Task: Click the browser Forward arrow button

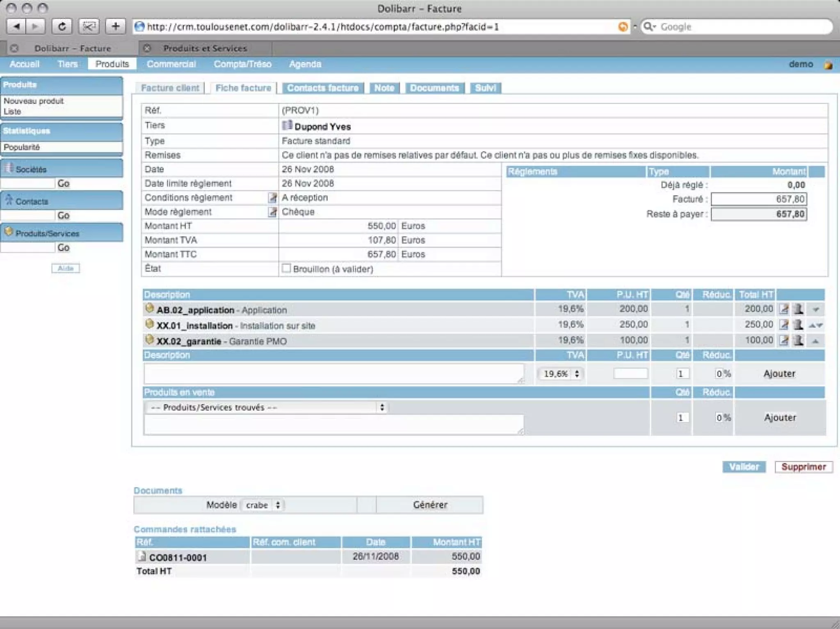Action: [36, 27]
